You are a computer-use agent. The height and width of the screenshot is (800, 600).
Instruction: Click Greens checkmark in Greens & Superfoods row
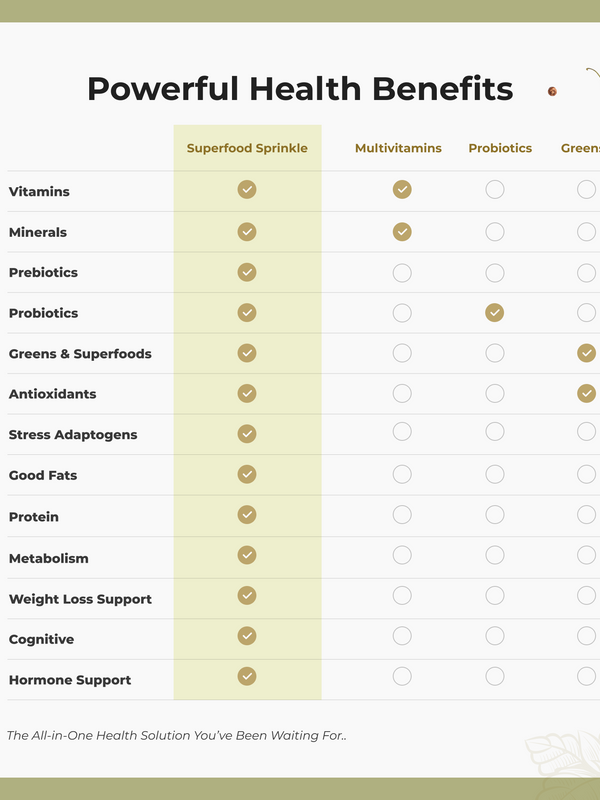(x=586, y=353)
